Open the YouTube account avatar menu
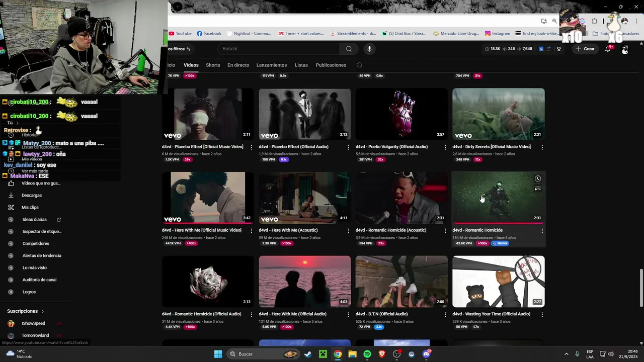644x362 pixels. tap(625, 49)
